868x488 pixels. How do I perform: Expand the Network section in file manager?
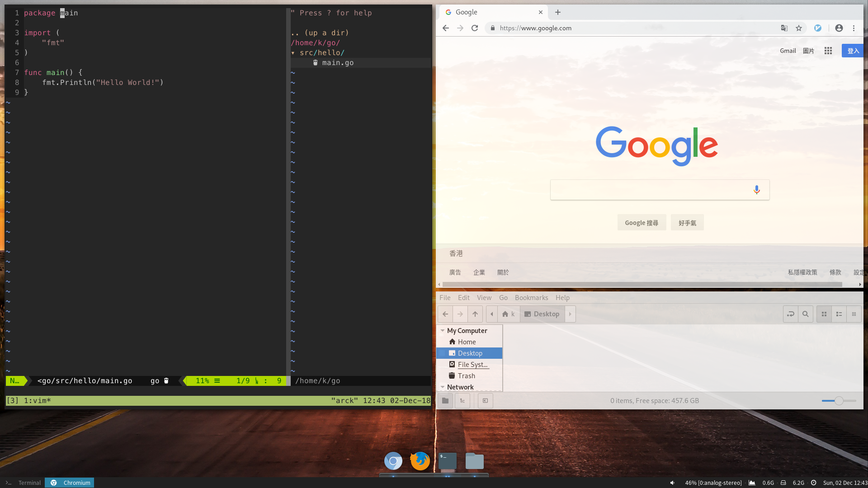coord(443,387)
